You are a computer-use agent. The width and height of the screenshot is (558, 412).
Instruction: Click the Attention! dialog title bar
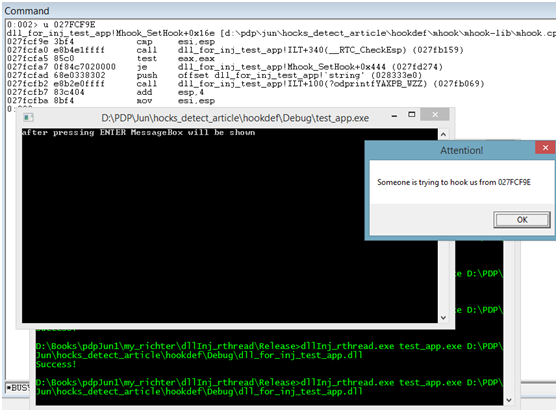pos(461,150)
